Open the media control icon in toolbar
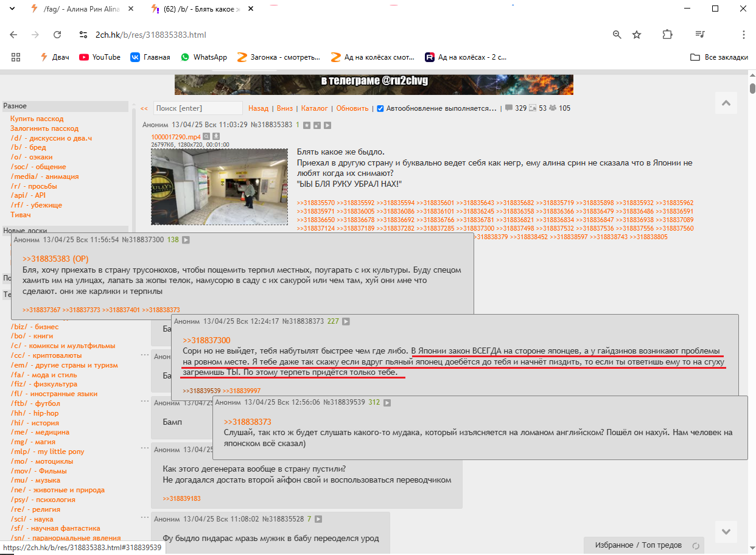This screenshot has height=555, width=756. (x=700, y=35)
